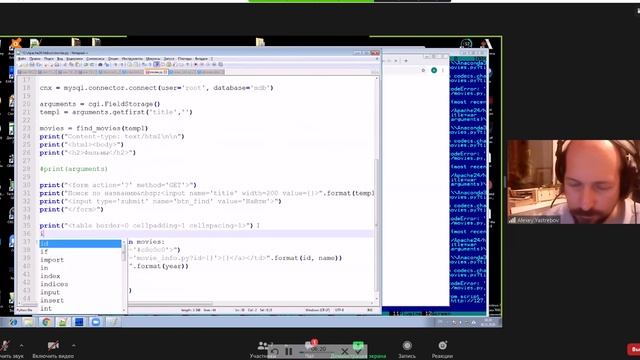This screenshot has height=360, width=640.
Task: Select the highlighted movies.py editor tab
Action: [156, 72]
